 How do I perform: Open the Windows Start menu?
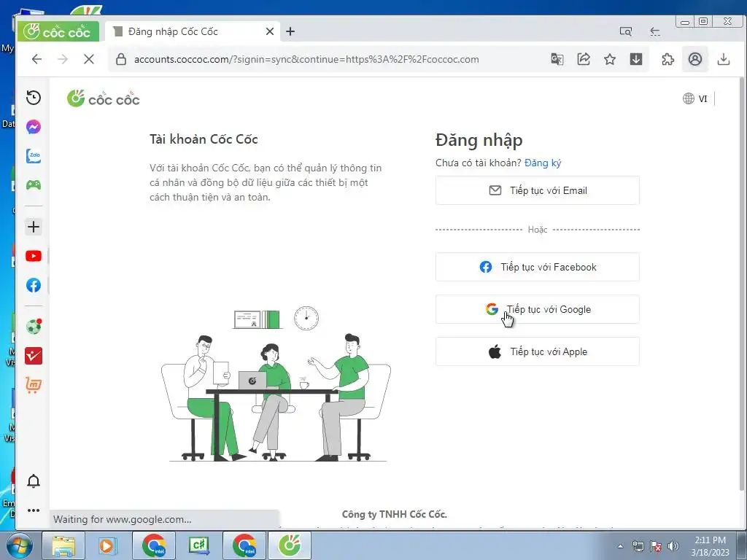[19, 545]
